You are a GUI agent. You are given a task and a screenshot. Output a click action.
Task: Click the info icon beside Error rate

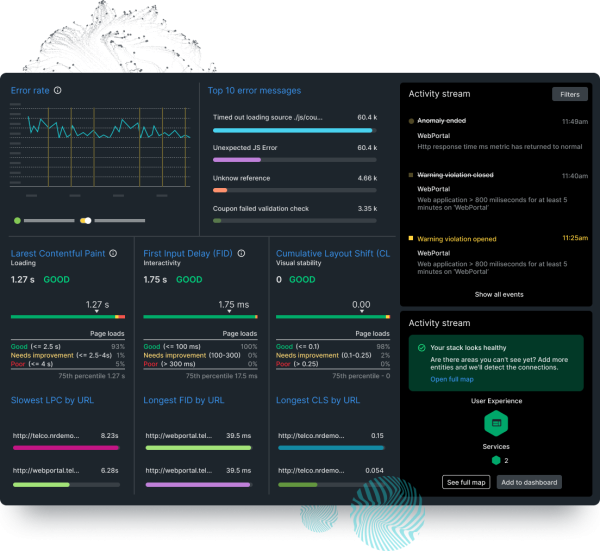coord(58,90)
